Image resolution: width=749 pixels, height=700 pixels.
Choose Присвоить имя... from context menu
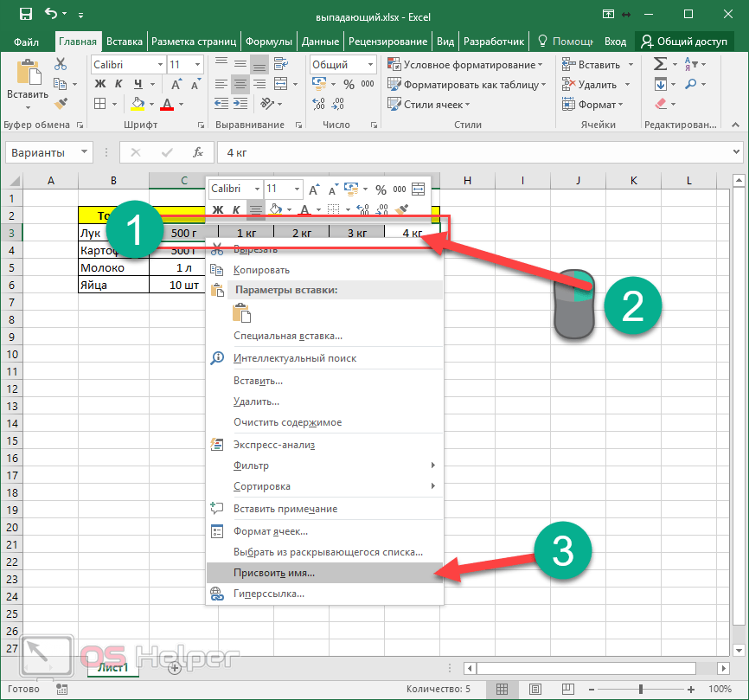(274, 573)
